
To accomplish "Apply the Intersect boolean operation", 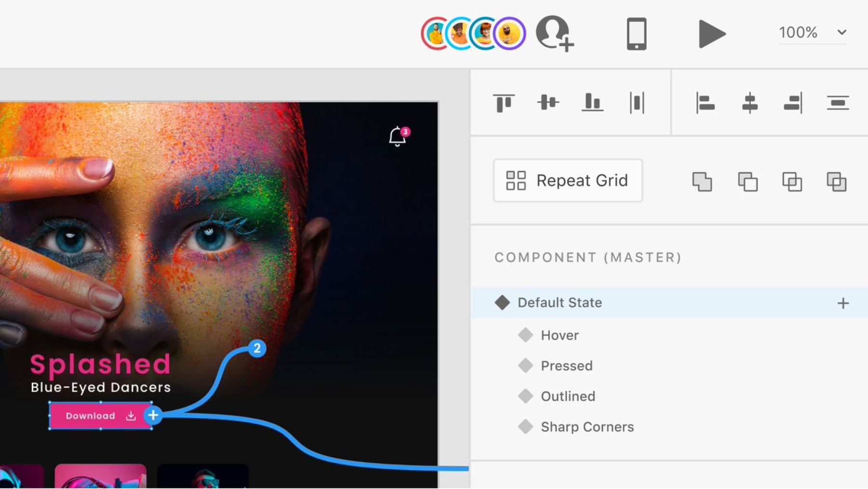I will (792, 182).
